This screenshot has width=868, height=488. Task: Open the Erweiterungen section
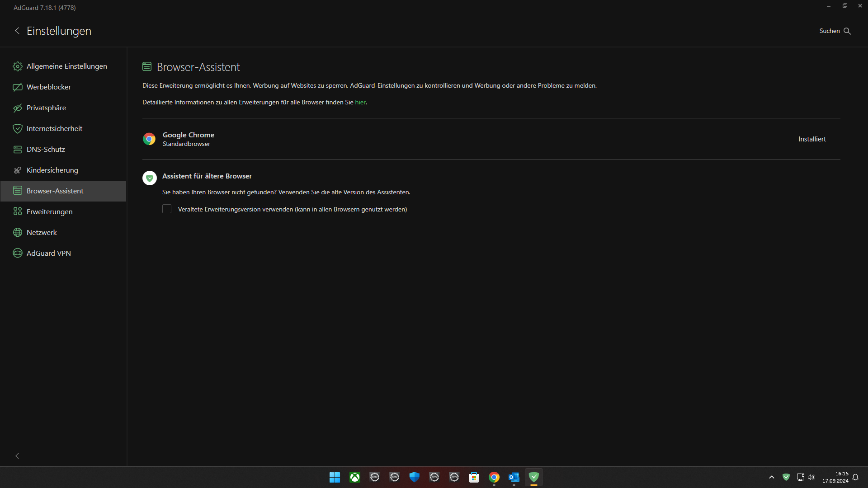coord(49,212)
